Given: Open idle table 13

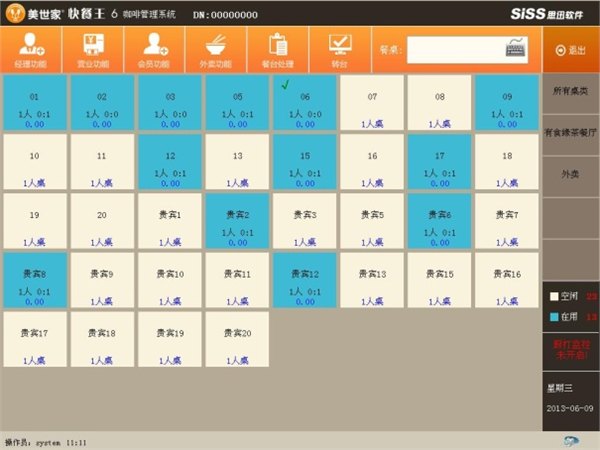Looking at the screenshot, I should tap(237, 162).
